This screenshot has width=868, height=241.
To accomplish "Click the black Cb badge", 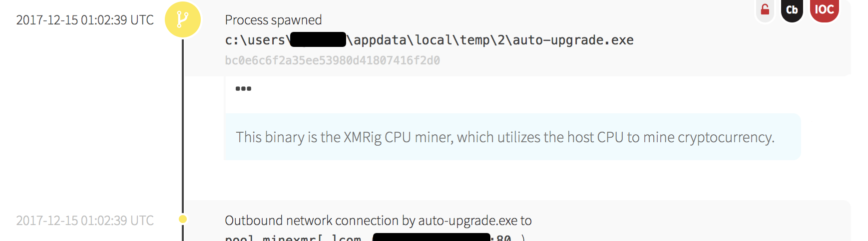I will (792, 9).
